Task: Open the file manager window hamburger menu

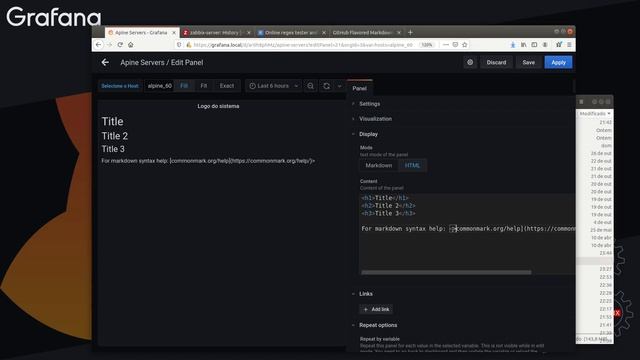Action: [x=581, y=101]
